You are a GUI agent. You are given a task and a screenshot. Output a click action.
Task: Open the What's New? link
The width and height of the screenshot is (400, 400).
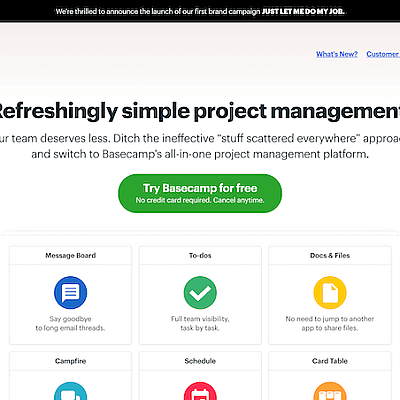(337, 54)
